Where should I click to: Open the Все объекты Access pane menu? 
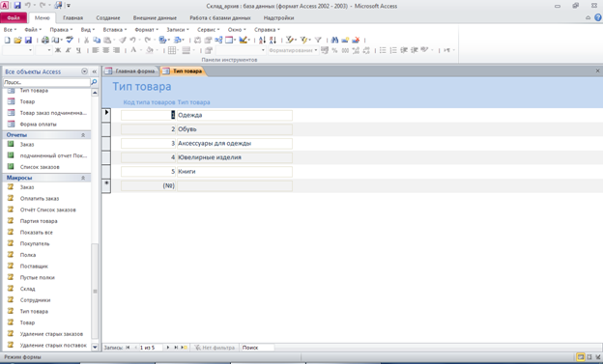point(84,71)
